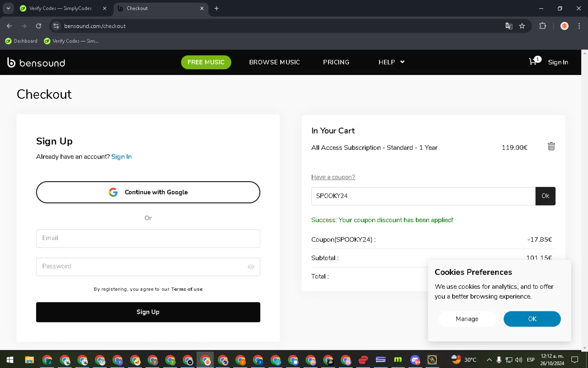Open the network icon in system tray
This screenshot has height=368, width=588.
tap(509, 360)
